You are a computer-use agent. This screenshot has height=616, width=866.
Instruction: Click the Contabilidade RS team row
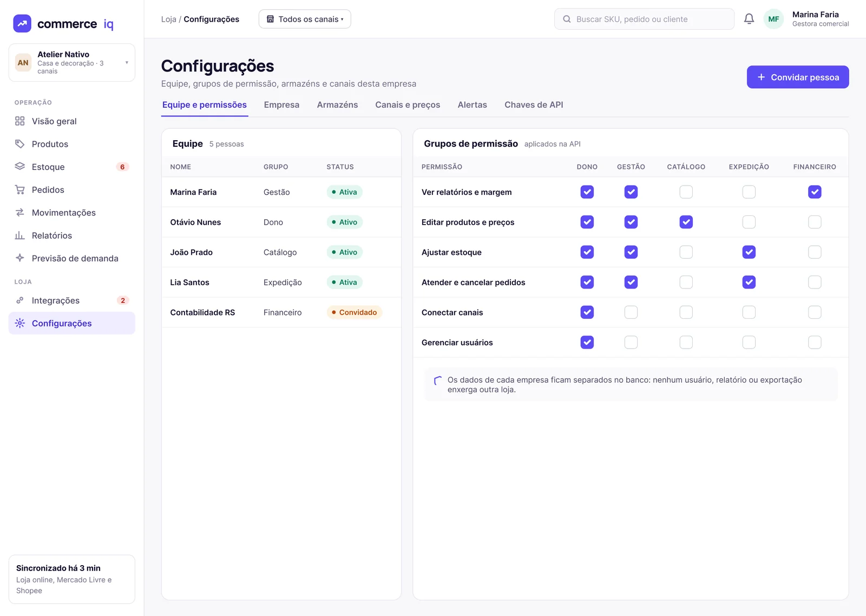(281, 313)
